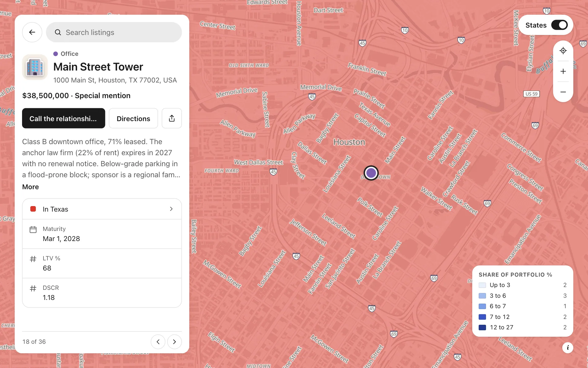Image resolution: width=588 pixels, height=368 pixels.
Task: Click Call the relationship button
Action: 63,118
